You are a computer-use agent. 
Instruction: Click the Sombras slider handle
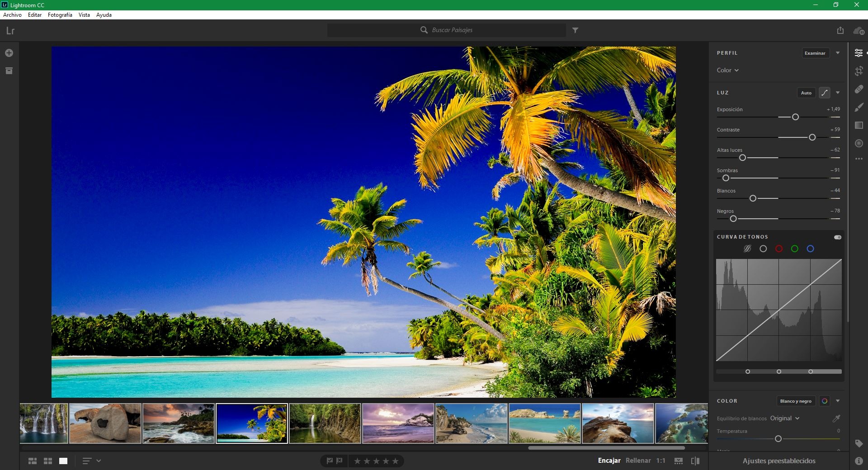[x=726, y=178]
